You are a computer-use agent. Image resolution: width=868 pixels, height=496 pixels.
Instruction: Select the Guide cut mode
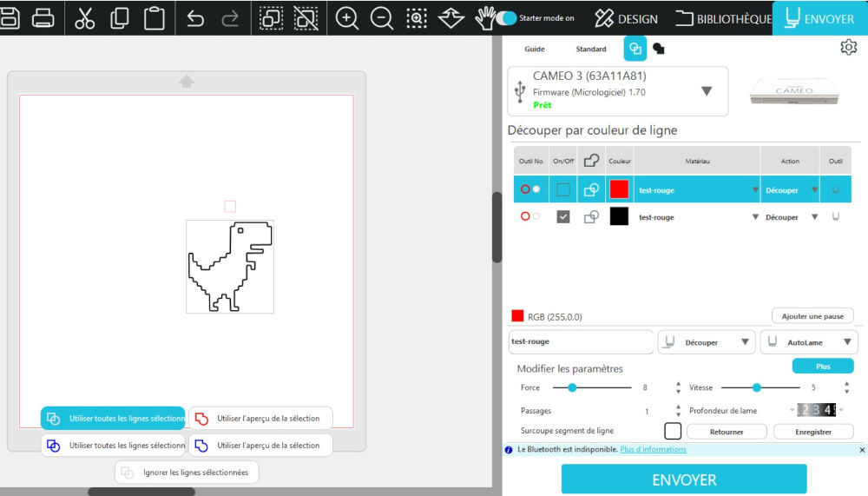coord(534,49)
